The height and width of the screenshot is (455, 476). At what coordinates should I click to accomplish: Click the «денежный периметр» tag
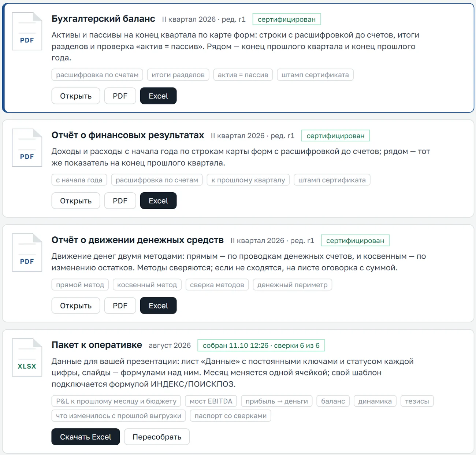pyautogui.click(x=293, y=285)
